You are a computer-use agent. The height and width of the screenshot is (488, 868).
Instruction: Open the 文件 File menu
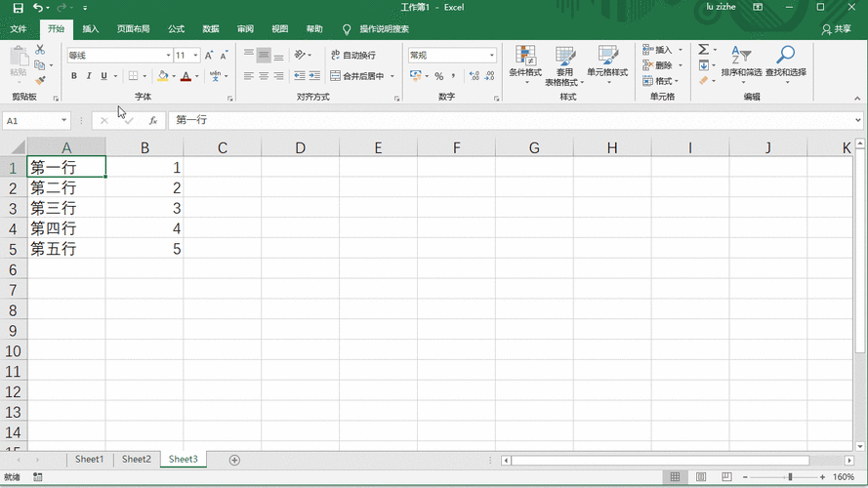[19, 28]
